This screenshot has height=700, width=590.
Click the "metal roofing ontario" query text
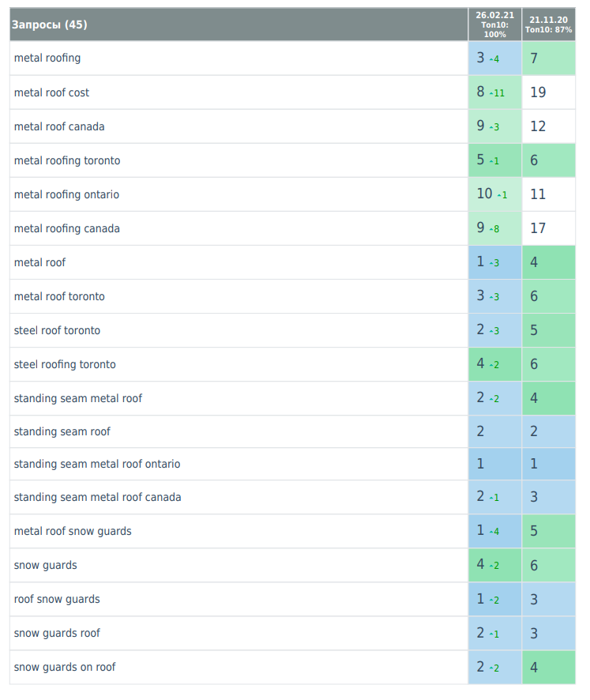point(66,194)
